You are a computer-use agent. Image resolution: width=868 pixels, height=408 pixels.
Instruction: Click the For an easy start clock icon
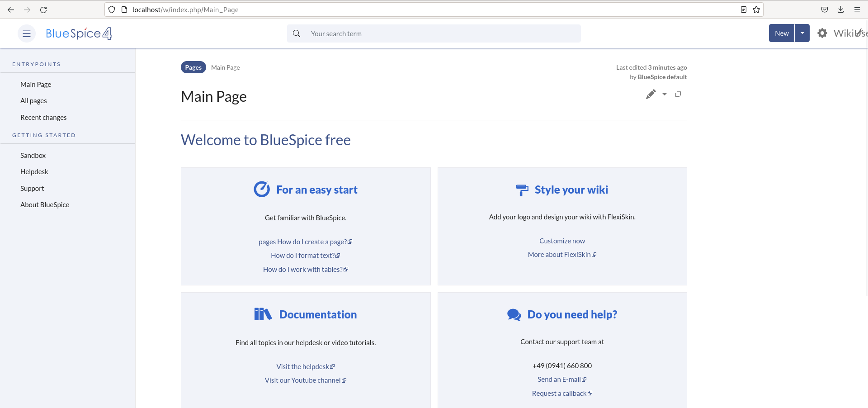point(262,189)
